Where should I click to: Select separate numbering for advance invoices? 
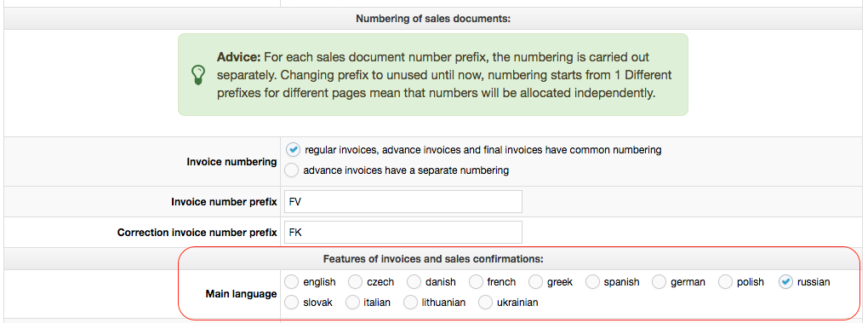pyautogui.click(x=292, y=170)
